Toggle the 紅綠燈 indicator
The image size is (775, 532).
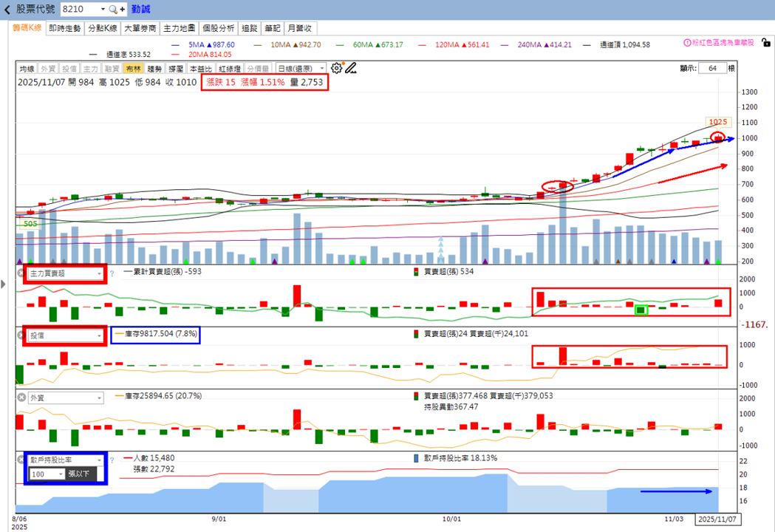point(230,69)
